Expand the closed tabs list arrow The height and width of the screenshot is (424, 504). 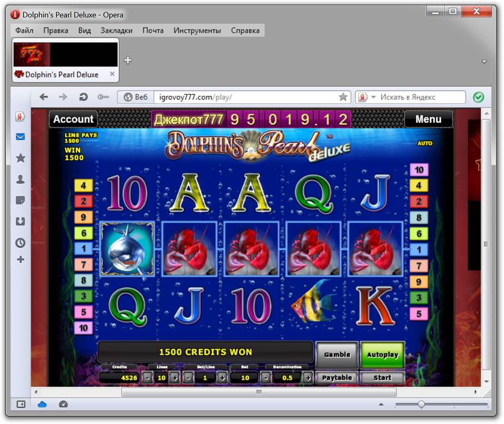[484, 62]
